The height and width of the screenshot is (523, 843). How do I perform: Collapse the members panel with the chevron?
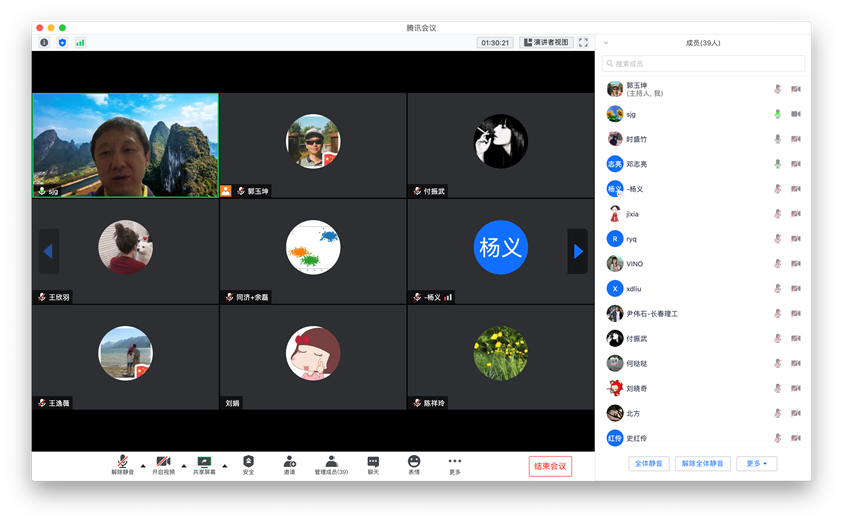tap(606, 43)
